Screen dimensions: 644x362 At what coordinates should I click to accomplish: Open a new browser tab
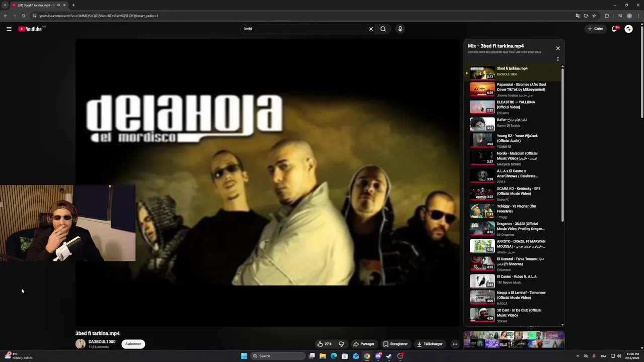(73, 5)
